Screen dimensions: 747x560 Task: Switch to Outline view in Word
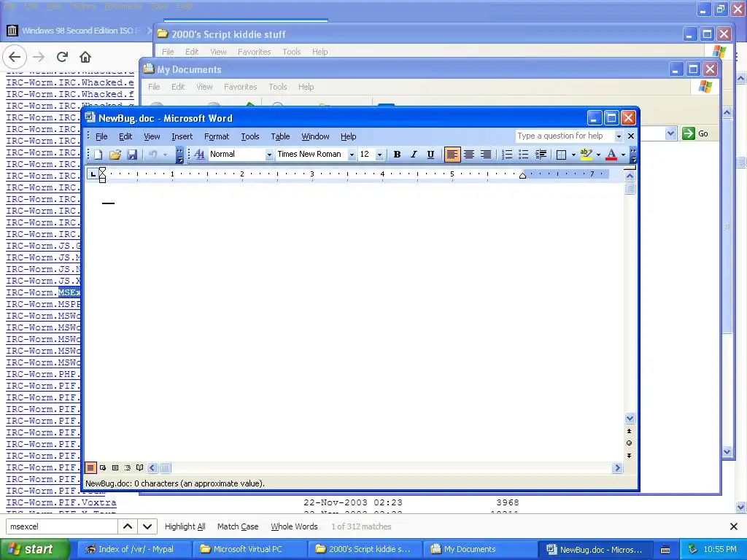pos(128,467)
